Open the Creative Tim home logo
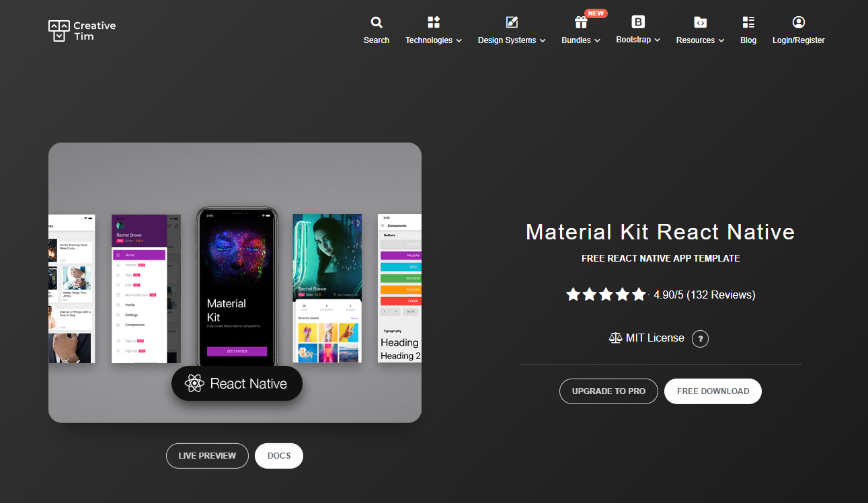Image resolution: width=868 pixels, height=503 pixels. point(82,31)
